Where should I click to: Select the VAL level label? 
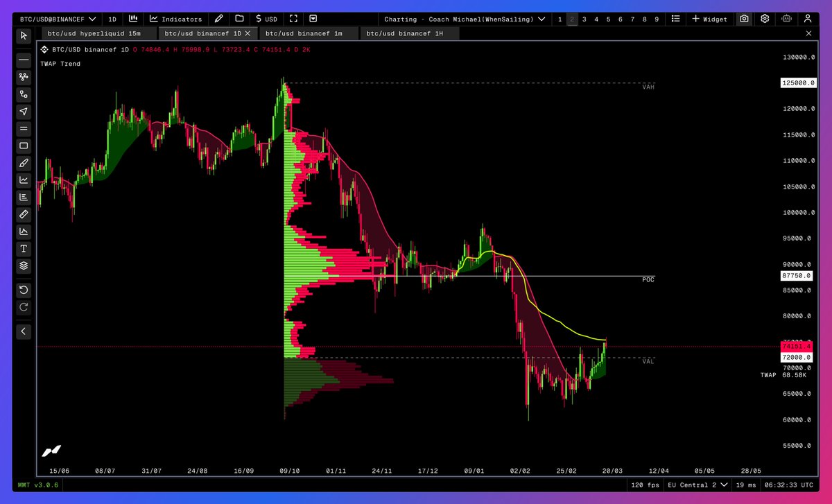tap(648, 361)
